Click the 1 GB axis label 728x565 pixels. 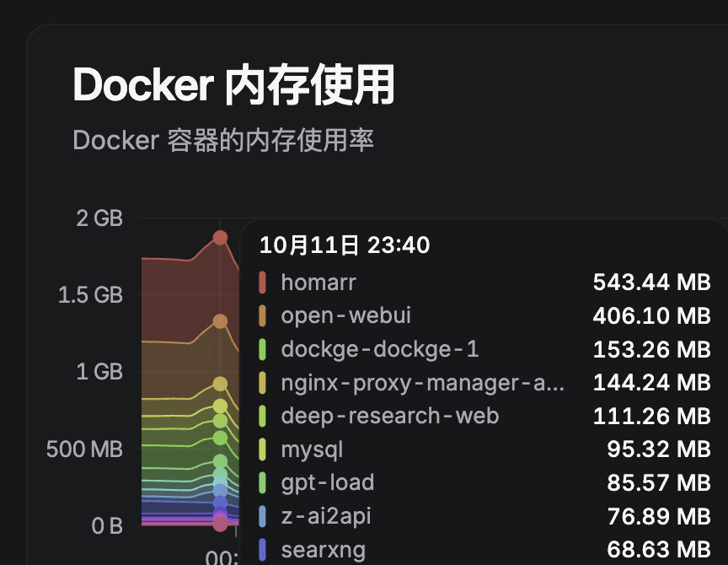pyautogui.click(x=99, y=372)
